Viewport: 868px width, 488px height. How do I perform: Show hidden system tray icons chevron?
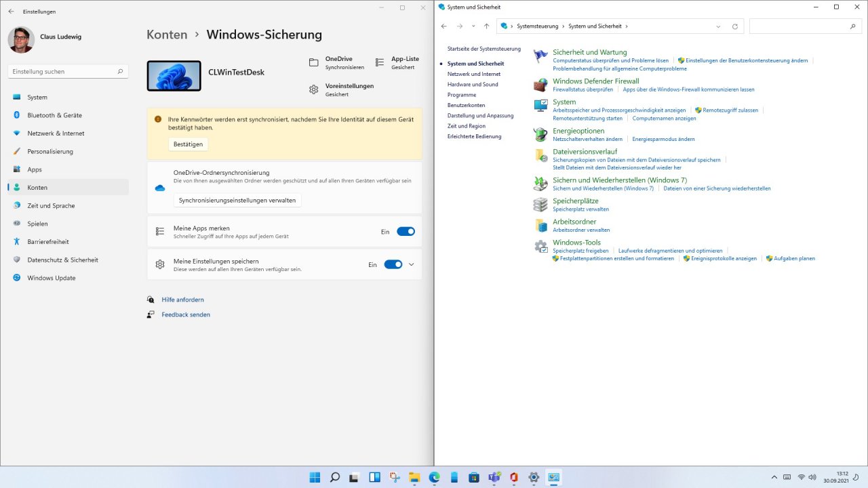[x=774, y=477]
